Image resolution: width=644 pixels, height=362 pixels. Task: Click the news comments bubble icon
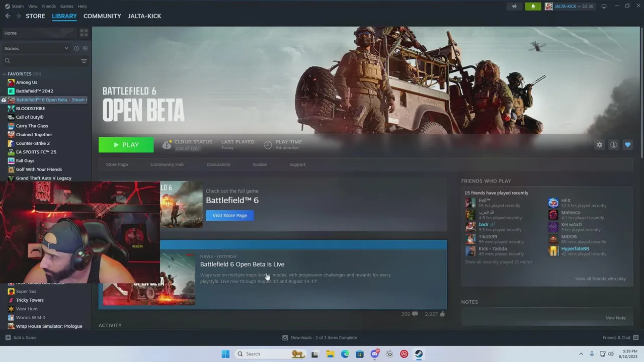(x=415, y=314)
